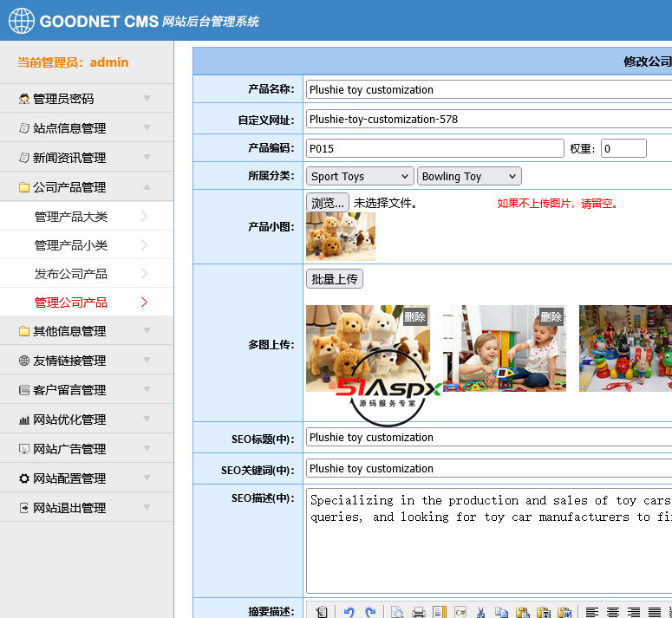Expand the 网站广告管理 menu arrow
The height and width of the screenshot is (618, 672).
147,448
